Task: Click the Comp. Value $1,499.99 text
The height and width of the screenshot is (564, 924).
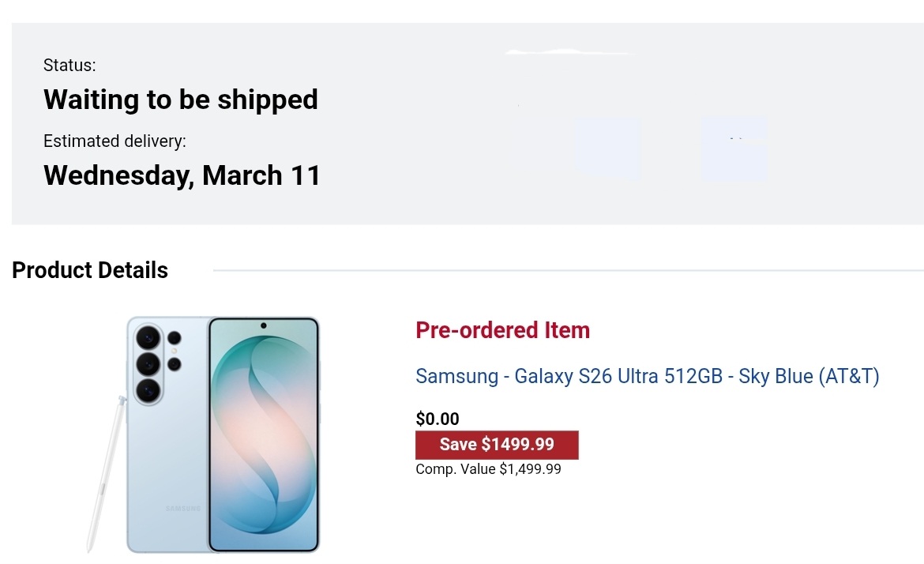Action: coord(488,469)
